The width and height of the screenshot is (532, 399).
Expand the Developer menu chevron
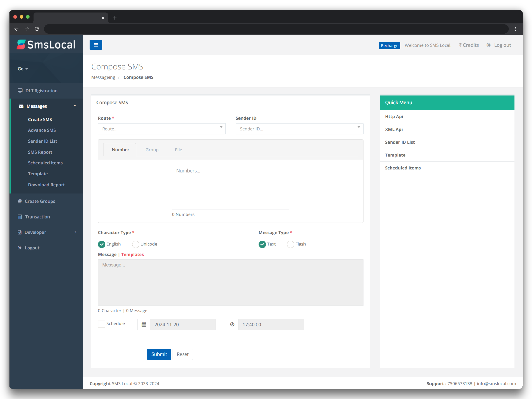click(76, 232)
